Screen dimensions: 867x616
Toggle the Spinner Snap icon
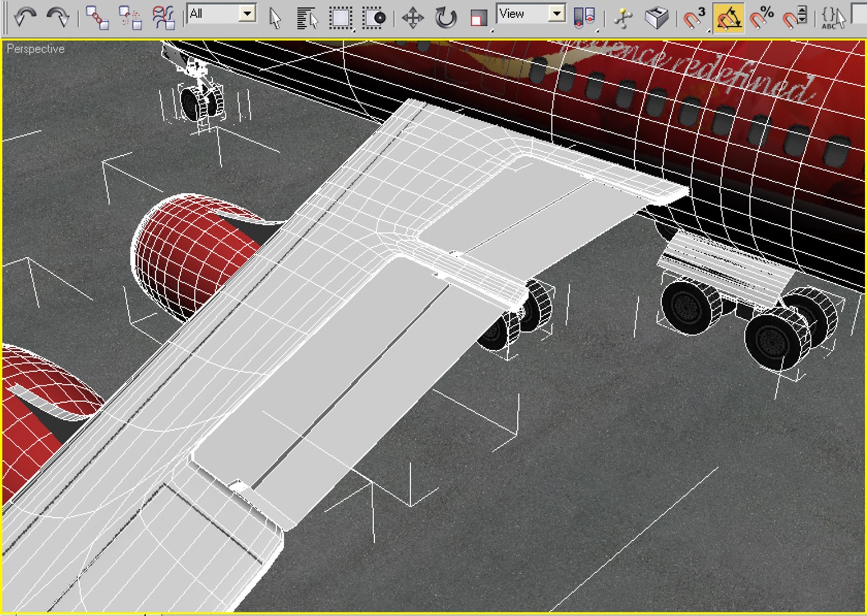click(795, 18)
